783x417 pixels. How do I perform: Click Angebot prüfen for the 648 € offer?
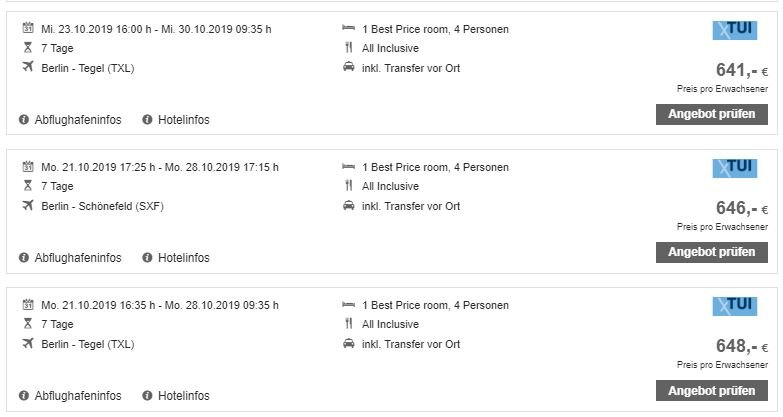[x=712, y=391]
